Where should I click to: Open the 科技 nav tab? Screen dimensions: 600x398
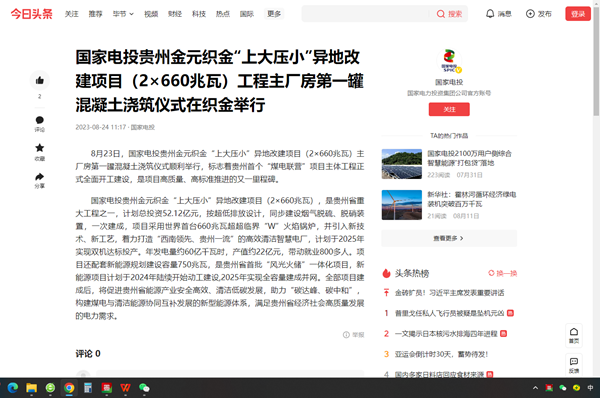coord(199,14)
